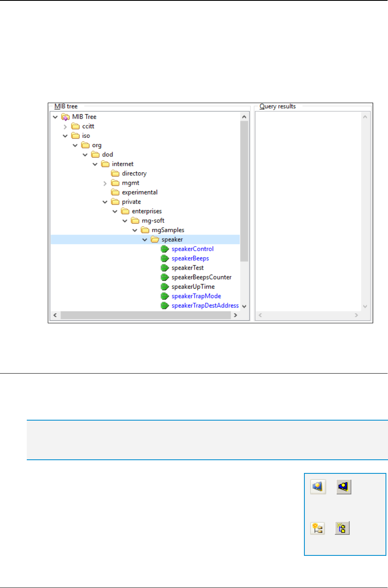Click the green icon beside speakerBeepsCounter
This screenshot has width=388, height=588.
[165, 278]
